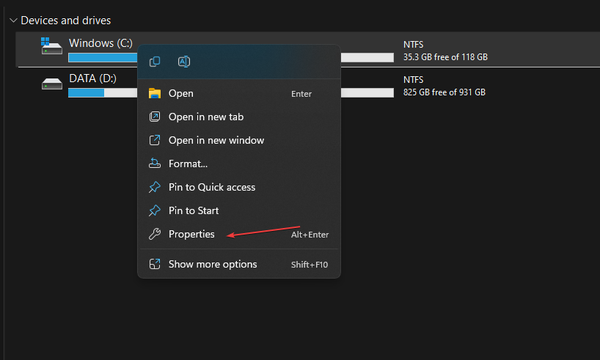Collapse the Devices and drives section
Viewport: 600px width, 360px height.
point(13,20)
